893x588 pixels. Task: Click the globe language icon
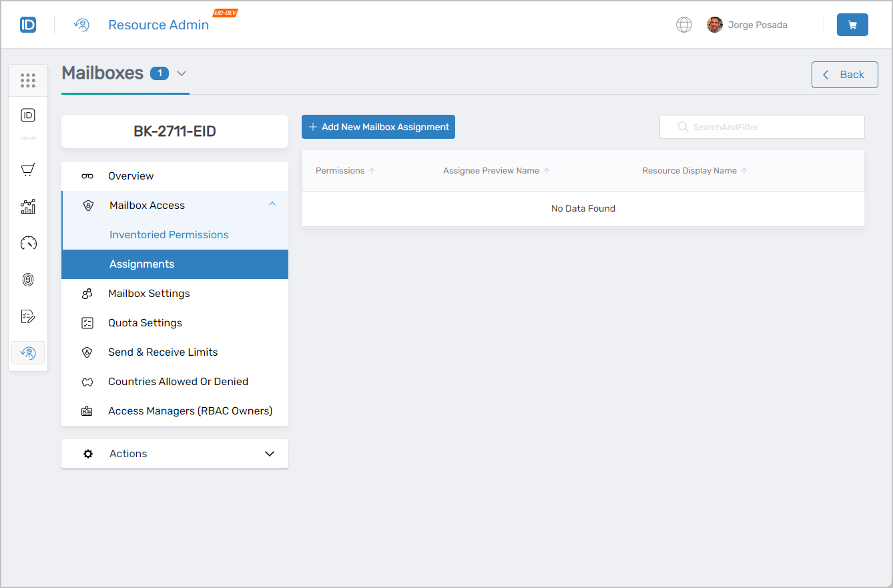[x=684, y=25]
